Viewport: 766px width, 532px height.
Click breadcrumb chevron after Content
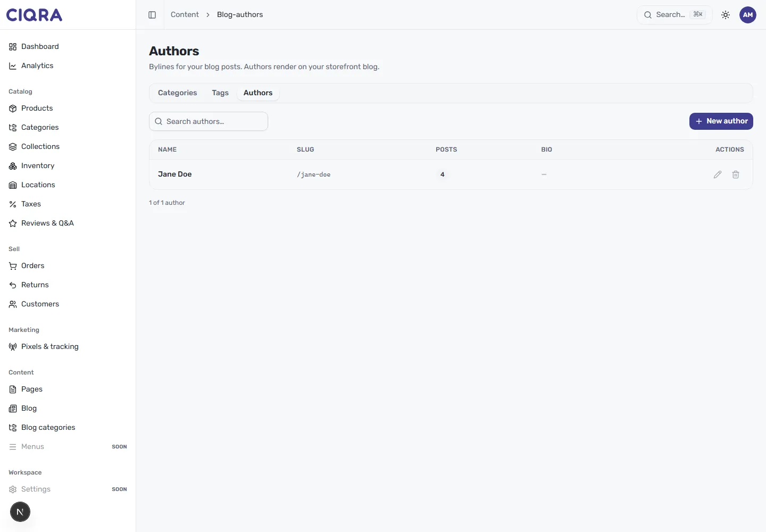point(208,15)
